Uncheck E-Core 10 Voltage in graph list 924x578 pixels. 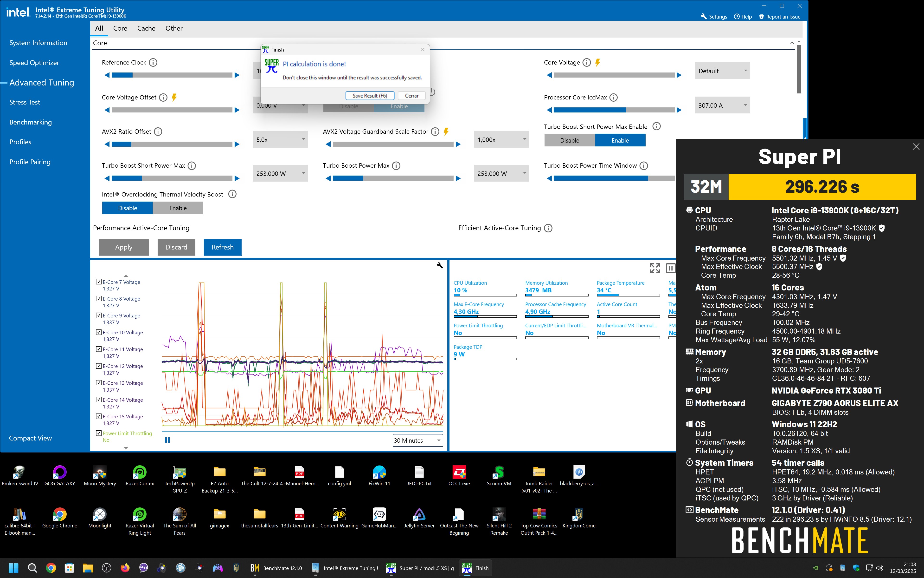(99, 332)
